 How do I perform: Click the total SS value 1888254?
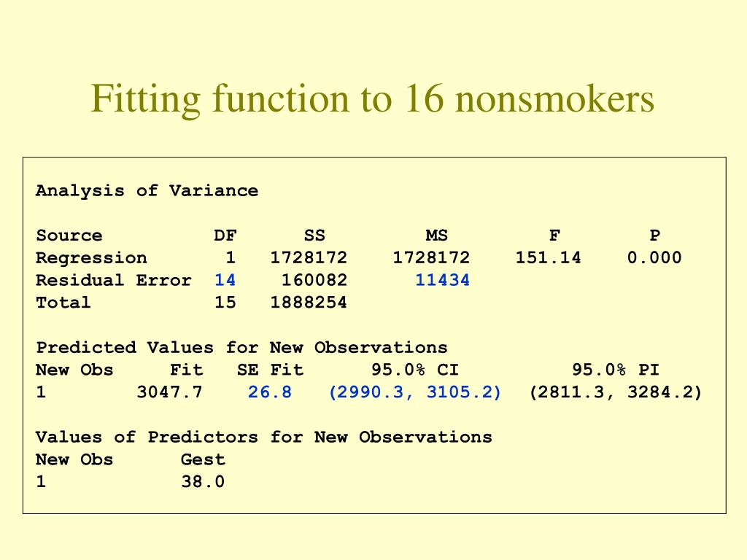click(309, 303)
